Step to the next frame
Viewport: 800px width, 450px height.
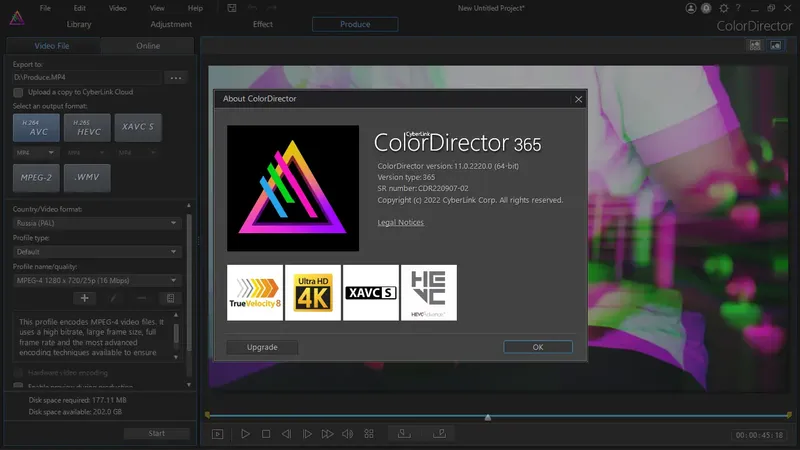(x=307, y=434)
